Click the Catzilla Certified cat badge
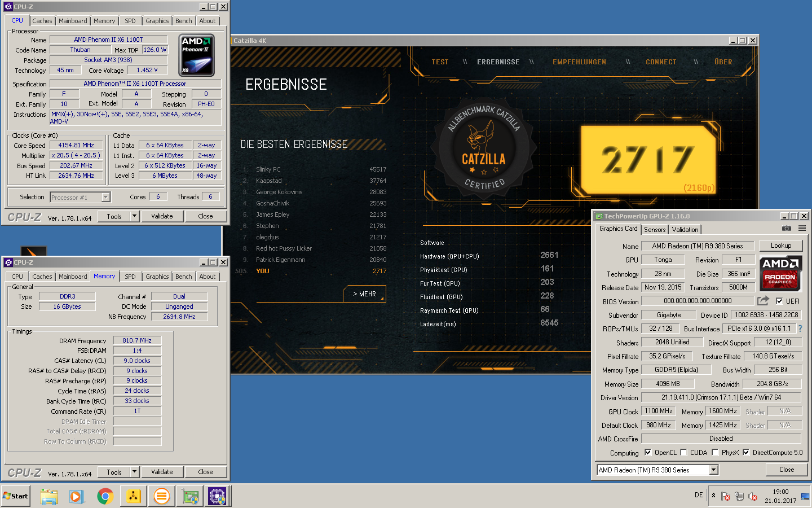This screenshot has width=812, height=508. click(483, 147)
